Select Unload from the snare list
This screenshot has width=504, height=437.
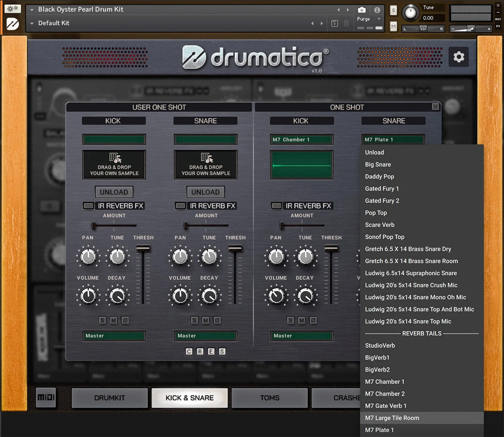tap(422, 152)
